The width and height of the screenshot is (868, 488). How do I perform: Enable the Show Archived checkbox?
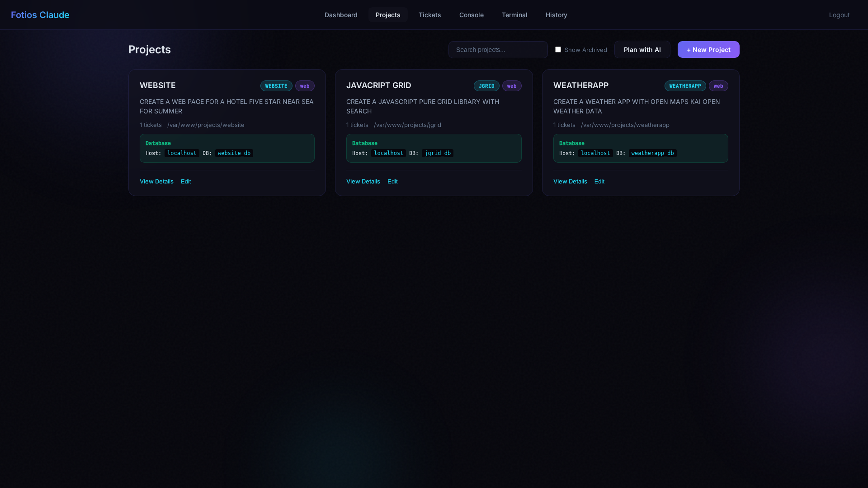pyautogui.click(x=558, y=50)
